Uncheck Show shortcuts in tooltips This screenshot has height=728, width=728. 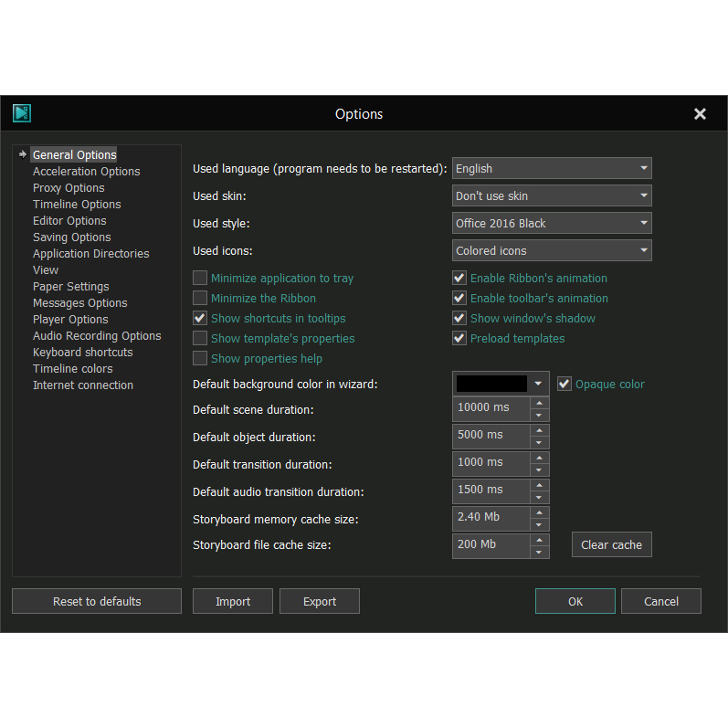[x=200, y=319]
